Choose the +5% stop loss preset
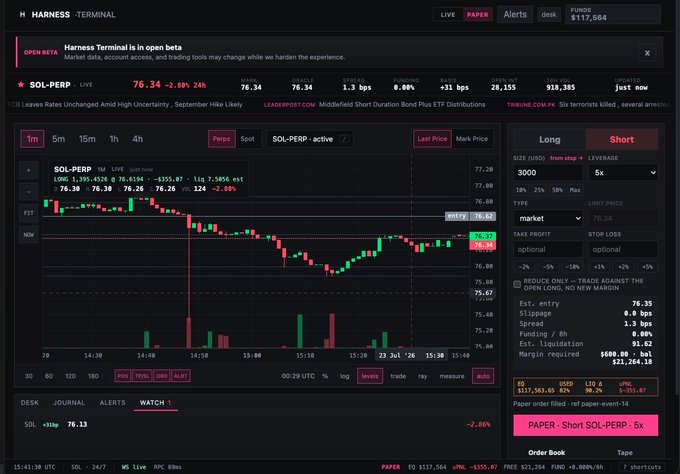 click(x=647, y=267)
